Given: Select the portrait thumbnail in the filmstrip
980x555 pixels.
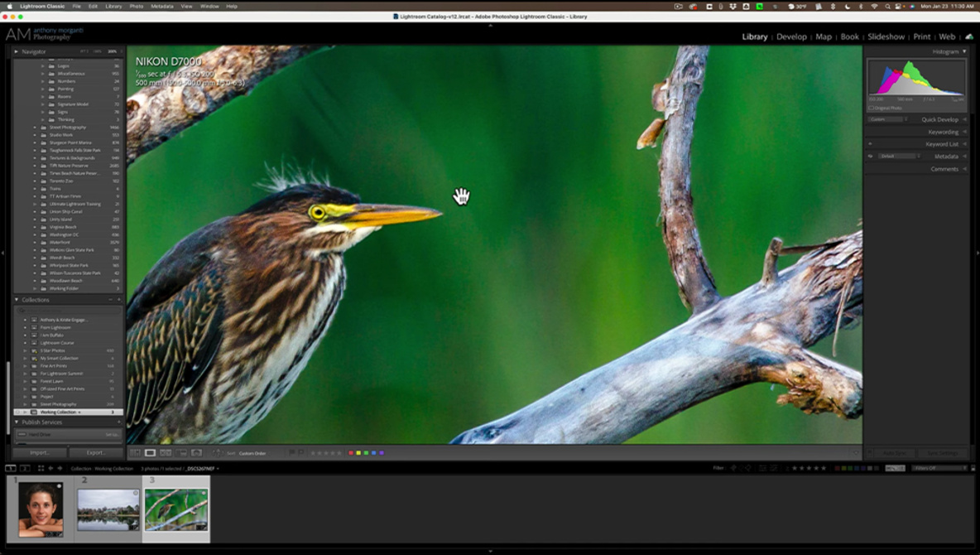Looking at the screenshot, I should tap(41, 509).
